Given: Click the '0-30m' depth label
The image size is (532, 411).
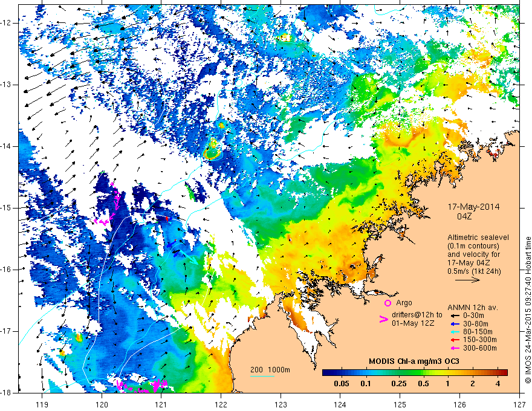Looking at the screenshot, I should coord(474,316).
